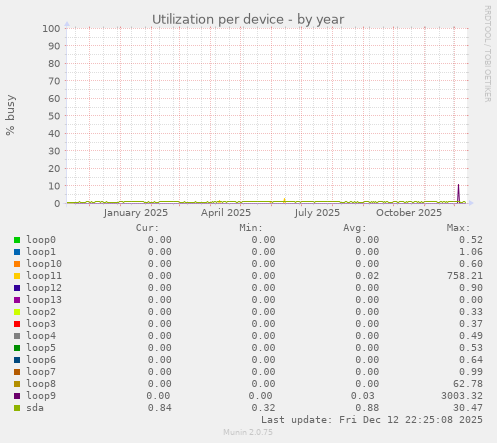This screenshot has height=443, width=497.
Task: Click the loop4 gray color swatch
Action: tap(17, 336)
